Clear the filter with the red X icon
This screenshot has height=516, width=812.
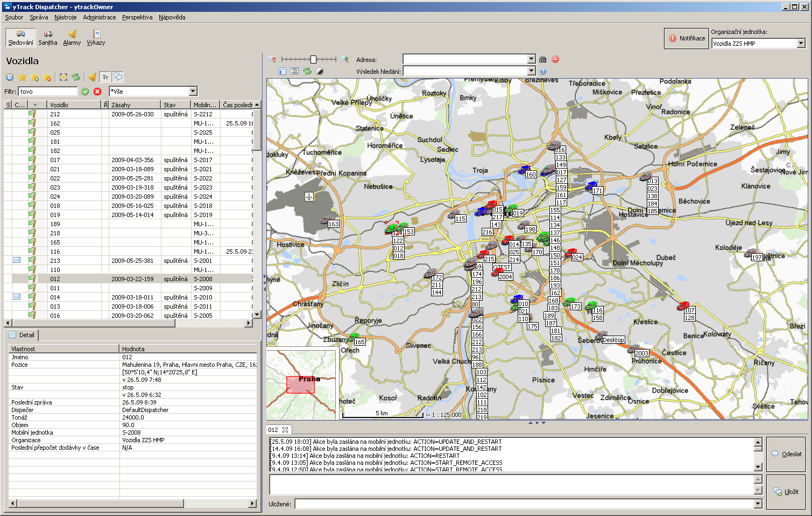97,92
